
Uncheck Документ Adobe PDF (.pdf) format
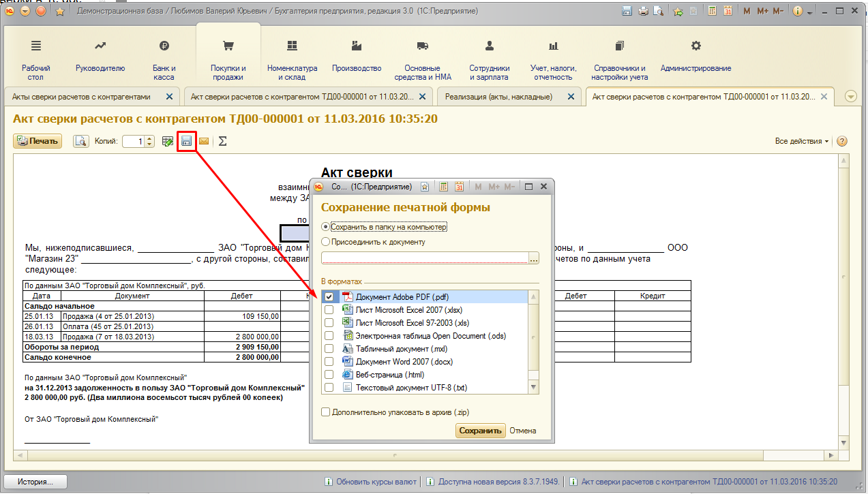click(329, 296)
